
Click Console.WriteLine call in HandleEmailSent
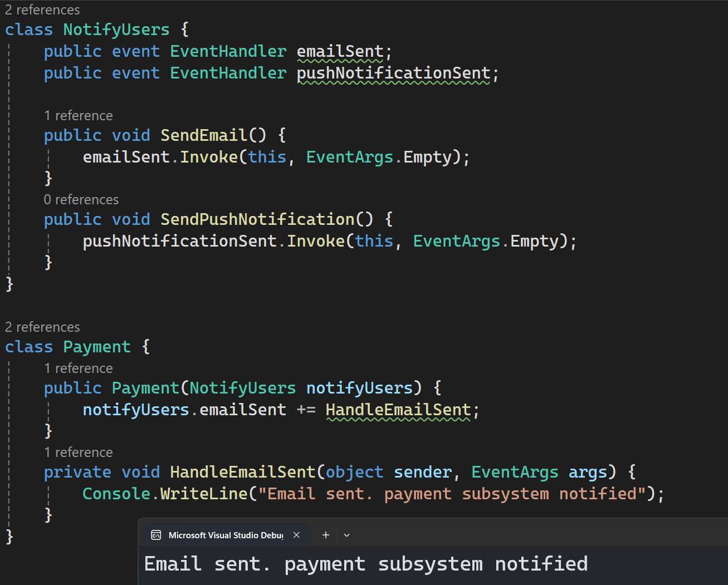(x=165, y=494)
